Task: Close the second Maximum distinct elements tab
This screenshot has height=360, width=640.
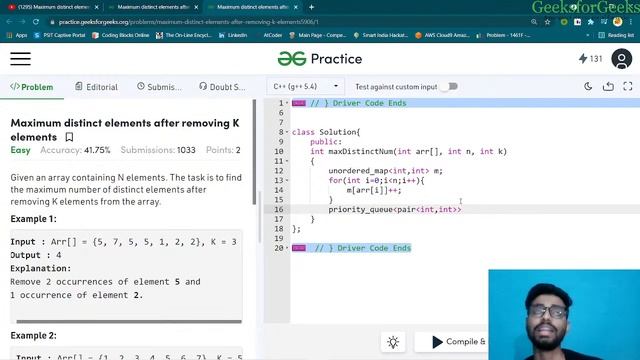Action: pyautogui.click(x=196, y=7)
